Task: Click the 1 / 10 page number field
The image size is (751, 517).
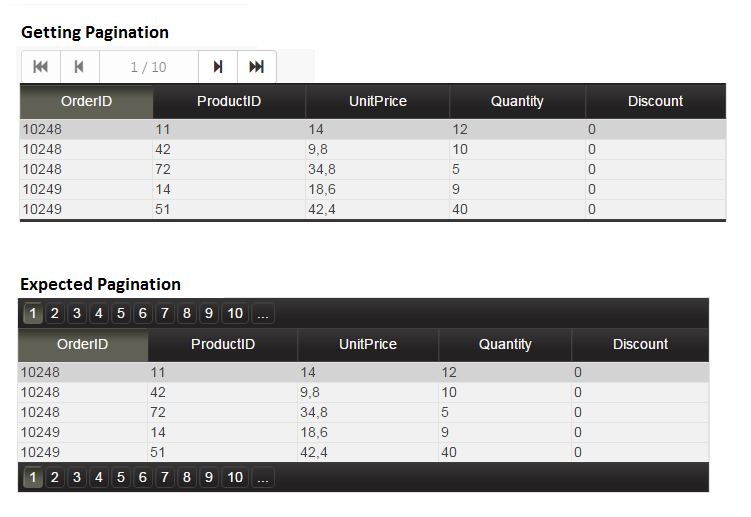Action: pos(149,67)
